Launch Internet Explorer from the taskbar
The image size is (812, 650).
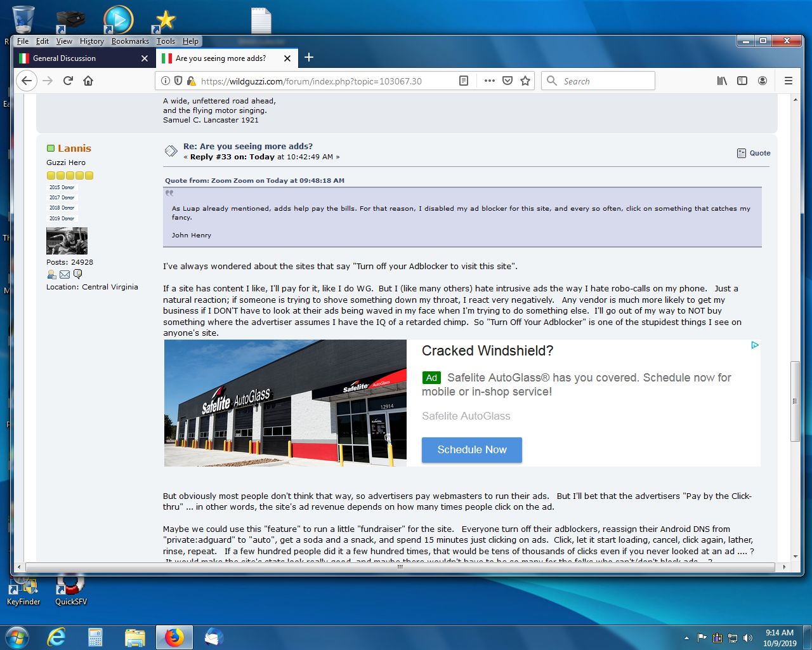click(x=56, y=637)
